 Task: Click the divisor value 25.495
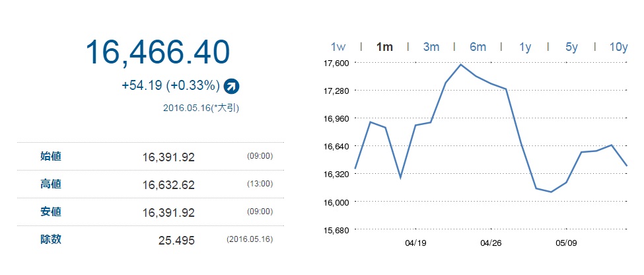pyautogui.click(x=176, y=240)
